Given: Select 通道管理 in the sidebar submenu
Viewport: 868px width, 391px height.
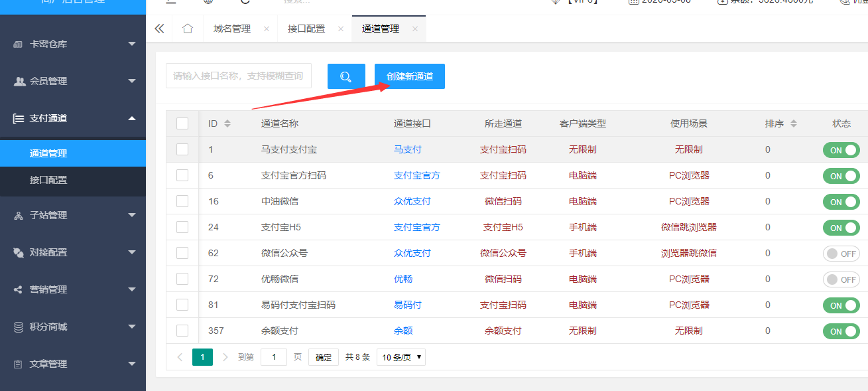Looking at the screenshot, I should pos(73,153).
